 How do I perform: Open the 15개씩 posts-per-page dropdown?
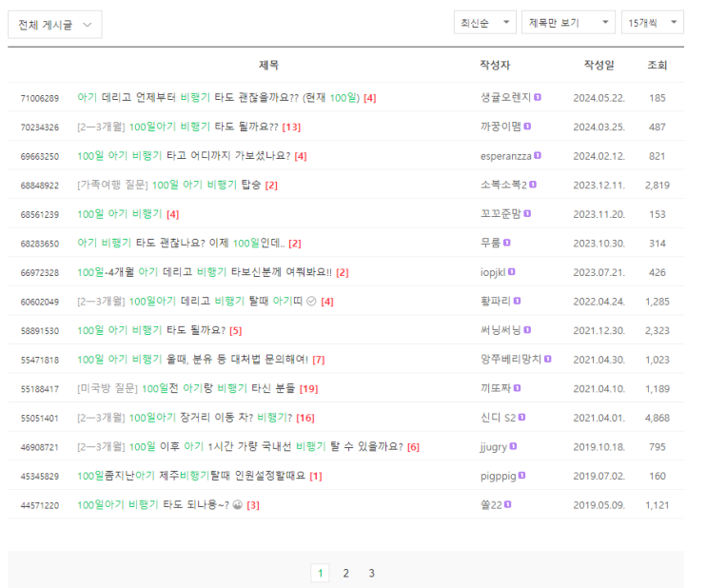653,23
